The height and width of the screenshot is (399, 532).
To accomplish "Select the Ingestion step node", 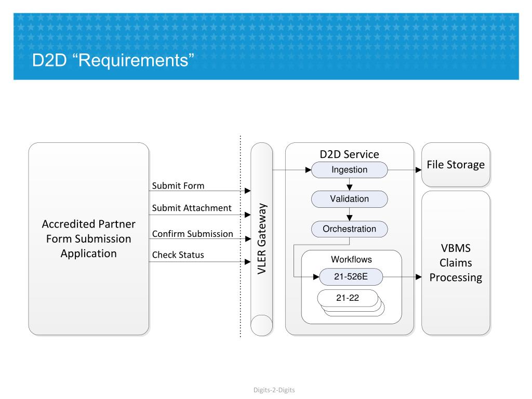I will point(350,170).
